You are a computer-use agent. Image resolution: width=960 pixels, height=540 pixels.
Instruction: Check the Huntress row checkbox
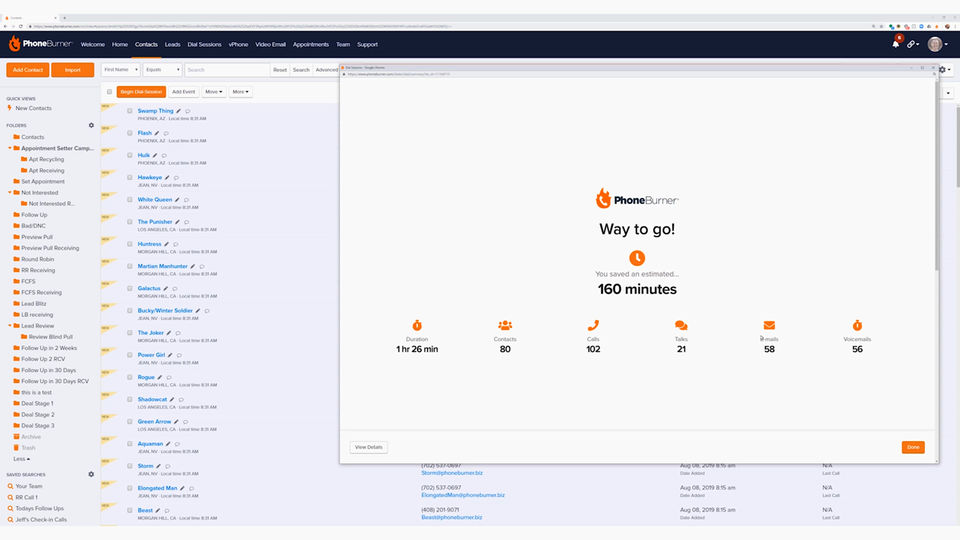(x=130, y=244)
